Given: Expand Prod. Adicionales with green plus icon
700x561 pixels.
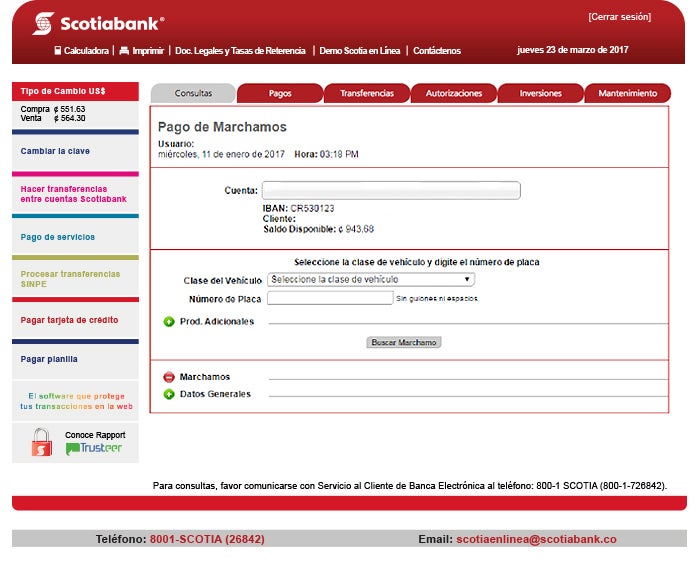Looking at the screenshot, I should (169, 322).
